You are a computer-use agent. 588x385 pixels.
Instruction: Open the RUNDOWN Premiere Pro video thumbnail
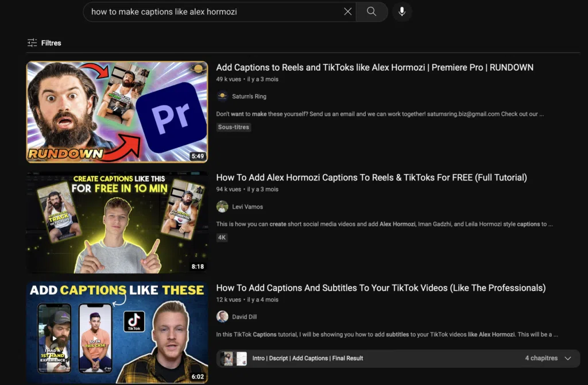pyautogui.click(x=117, y=112)
